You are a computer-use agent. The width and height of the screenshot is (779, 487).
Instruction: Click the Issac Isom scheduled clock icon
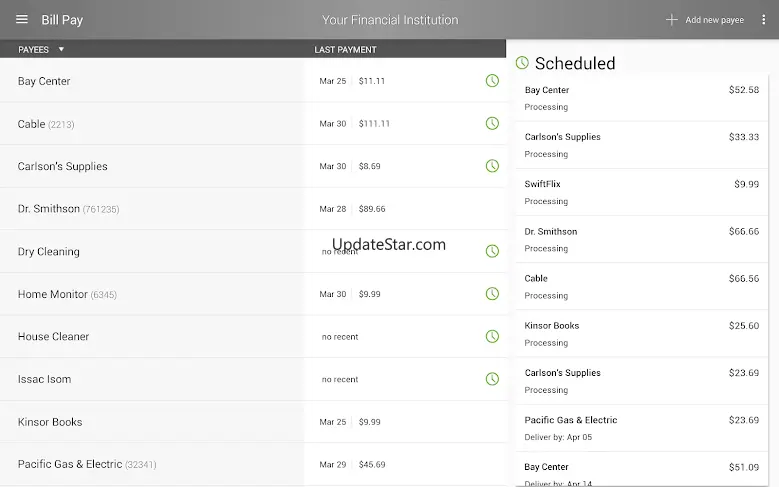click(492, 379)
